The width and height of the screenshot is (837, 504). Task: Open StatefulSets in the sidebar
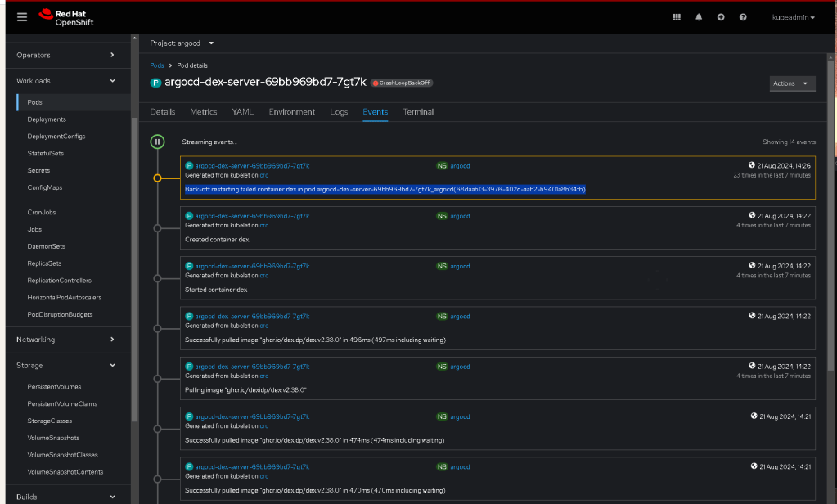click(x=45, y=153)
